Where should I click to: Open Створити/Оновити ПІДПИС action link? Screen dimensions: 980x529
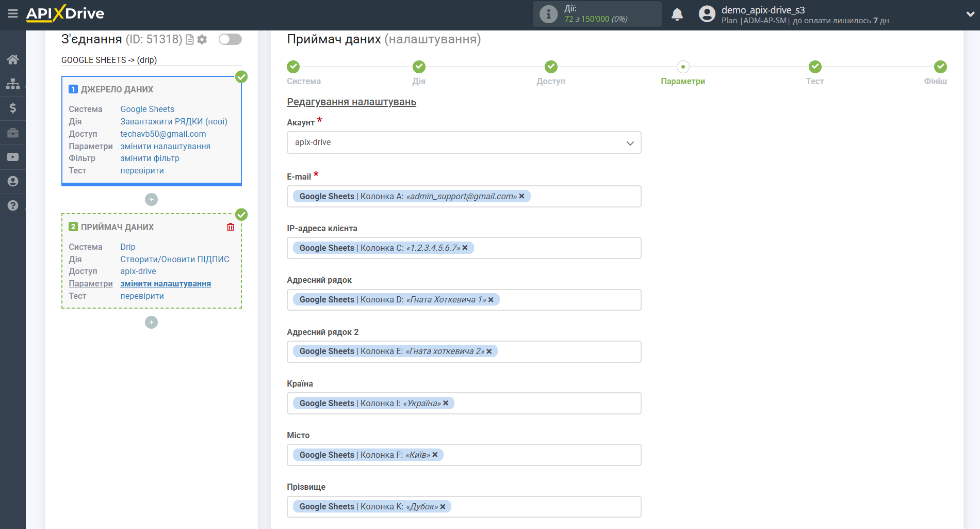pyautogui.click(x=175, y=259)
